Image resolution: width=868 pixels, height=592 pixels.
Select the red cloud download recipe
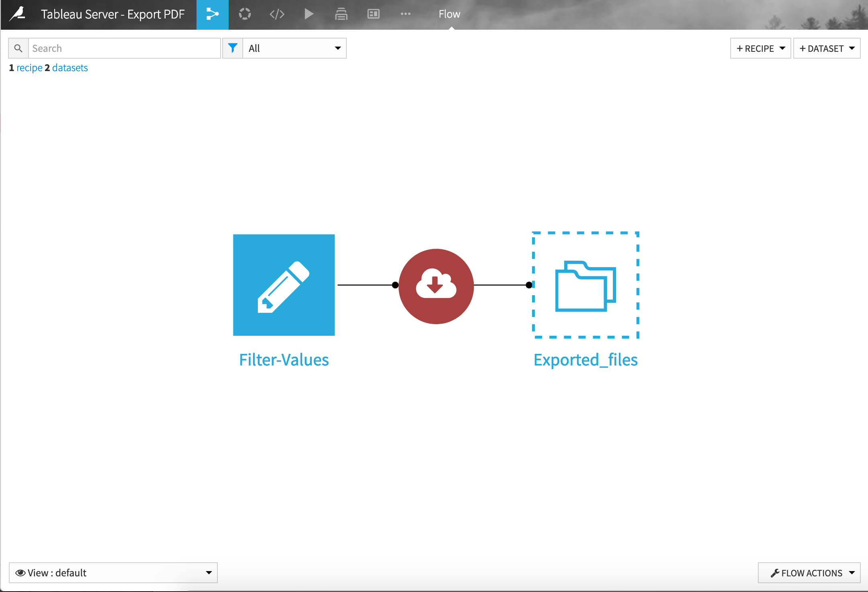click(x=436, y=286)
